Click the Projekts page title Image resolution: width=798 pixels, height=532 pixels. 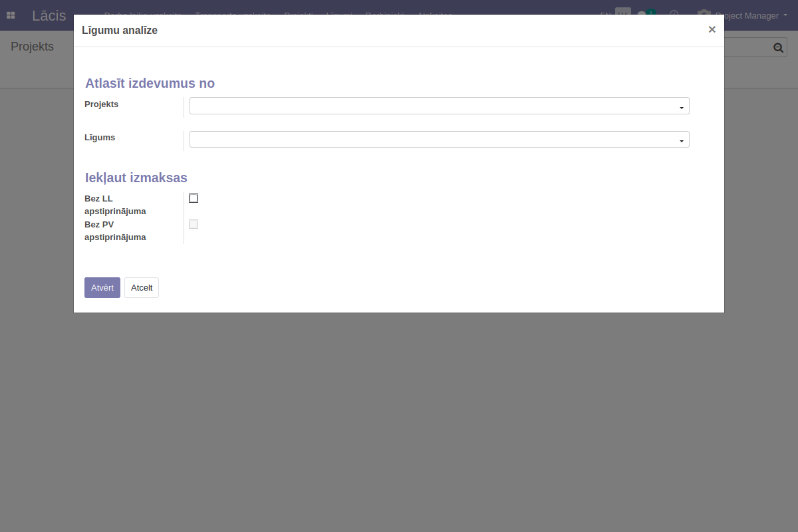coord(32,47)
